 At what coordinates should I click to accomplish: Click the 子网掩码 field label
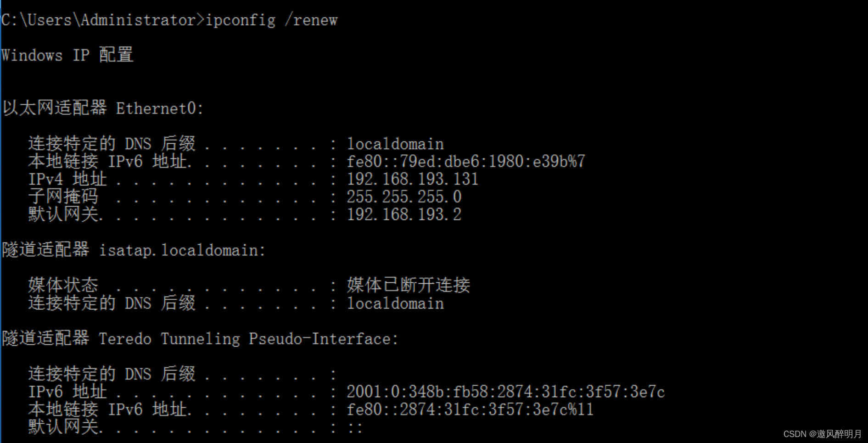63,197
